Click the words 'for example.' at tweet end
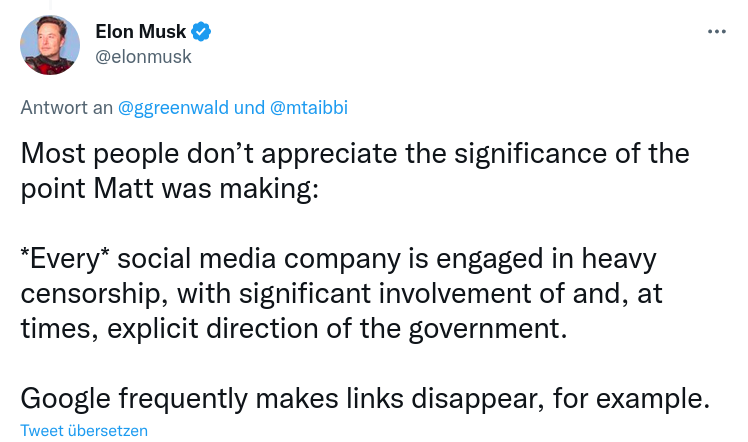 pos(631,399)
